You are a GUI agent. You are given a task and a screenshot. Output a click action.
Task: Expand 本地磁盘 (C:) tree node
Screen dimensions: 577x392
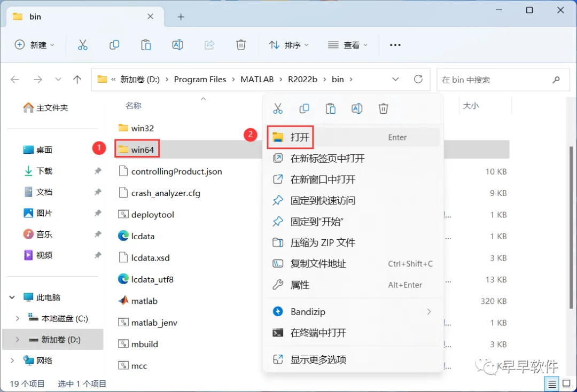click(x=17, y=318)
